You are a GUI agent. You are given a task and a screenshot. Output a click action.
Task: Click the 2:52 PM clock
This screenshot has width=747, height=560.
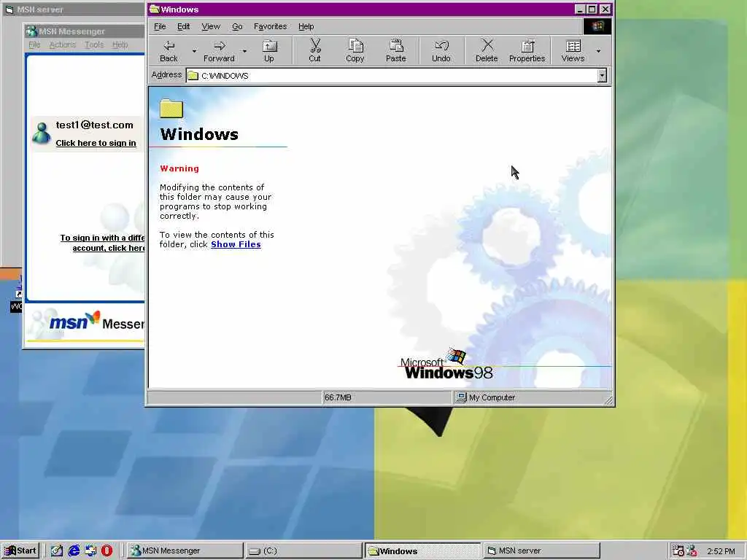pos(721,551)
